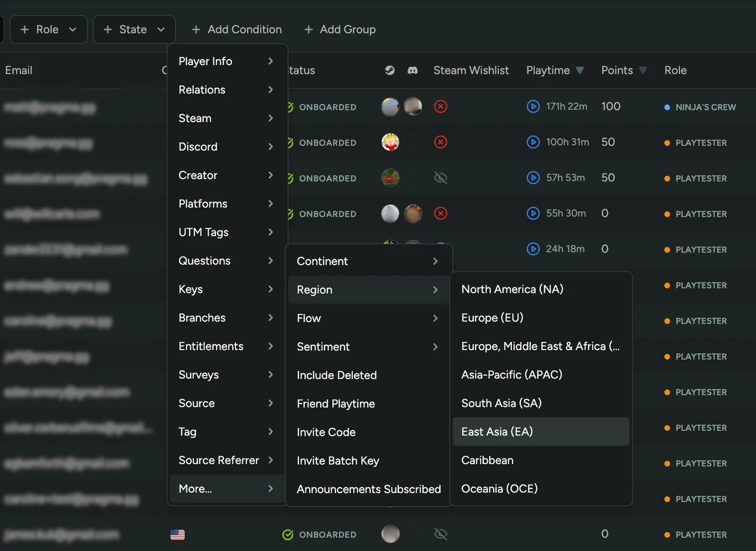Choose the Include Deleted menu option
The width and height of the screenshot is (756, 551).
(x=337, y=375)
